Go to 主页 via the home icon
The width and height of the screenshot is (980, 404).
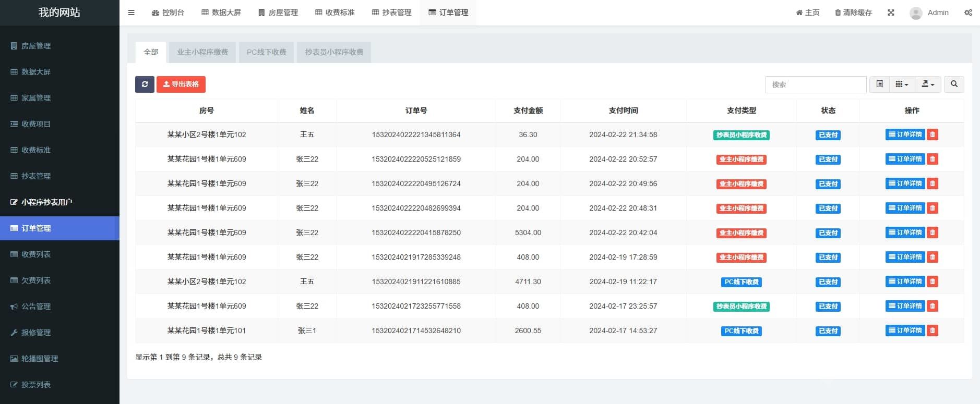click(x=807, y=13)
